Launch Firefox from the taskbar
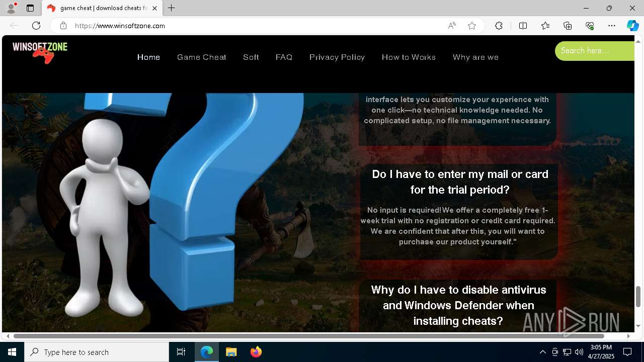Viewport: 644px width, 362px height. [x=256, y=352]
